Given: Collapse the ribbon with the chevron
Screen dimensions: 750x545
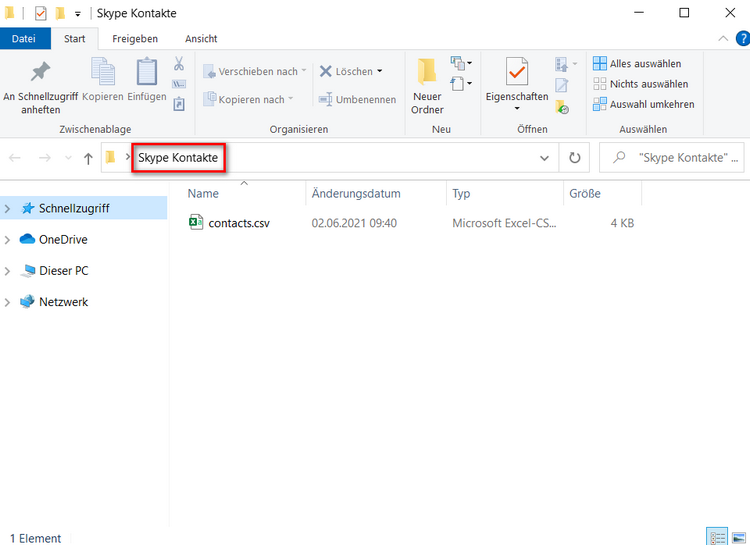Looking at the screenshot, I should coord(723,38).
